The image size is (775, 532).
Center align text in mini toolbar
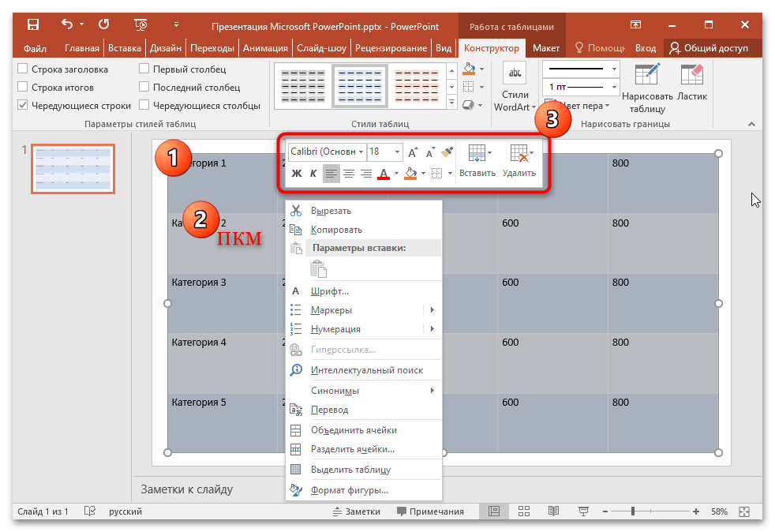pos(348,174)
